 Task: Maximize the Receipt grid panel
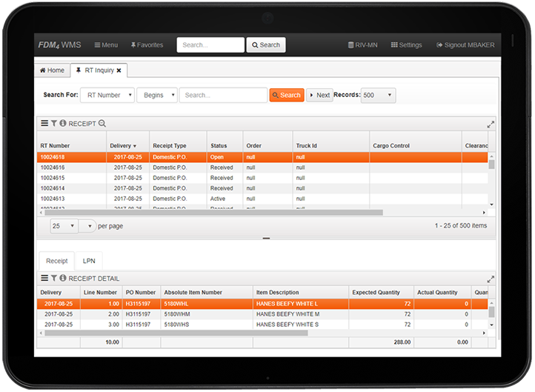click(490, 124)
